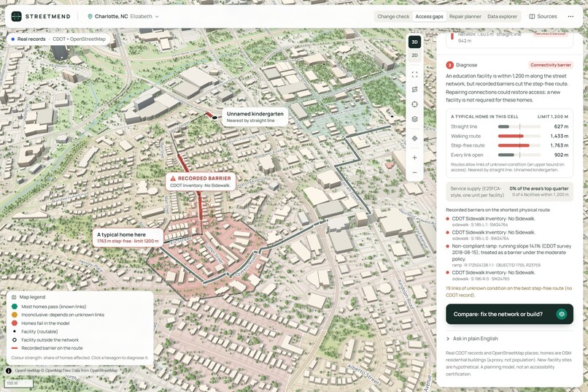
Task: Switch to the Data explorer tab
Action: (502, 17)
